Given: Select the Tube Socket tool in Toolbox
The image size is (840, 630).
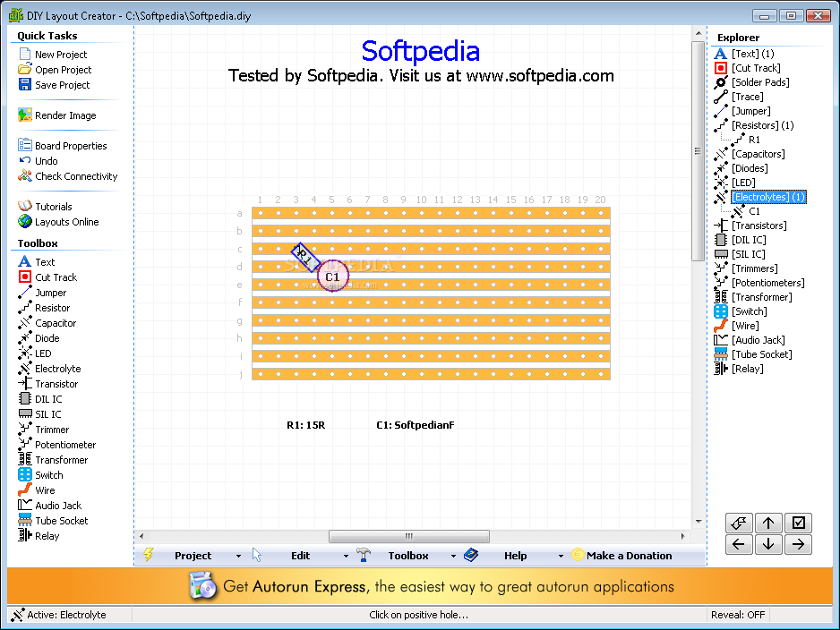Looking at the screenshot, I should (x=53, y=521).
